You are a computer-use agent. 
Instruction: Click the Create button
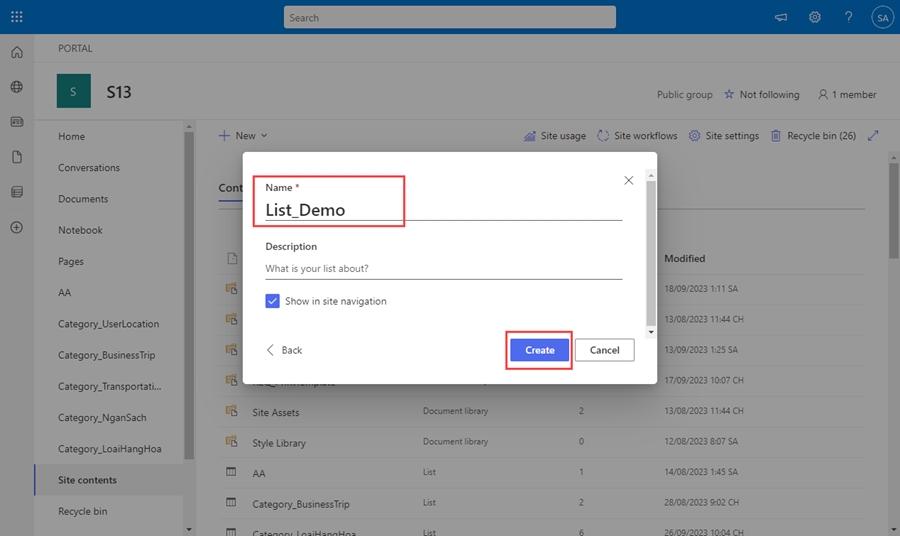click(539, 350)
